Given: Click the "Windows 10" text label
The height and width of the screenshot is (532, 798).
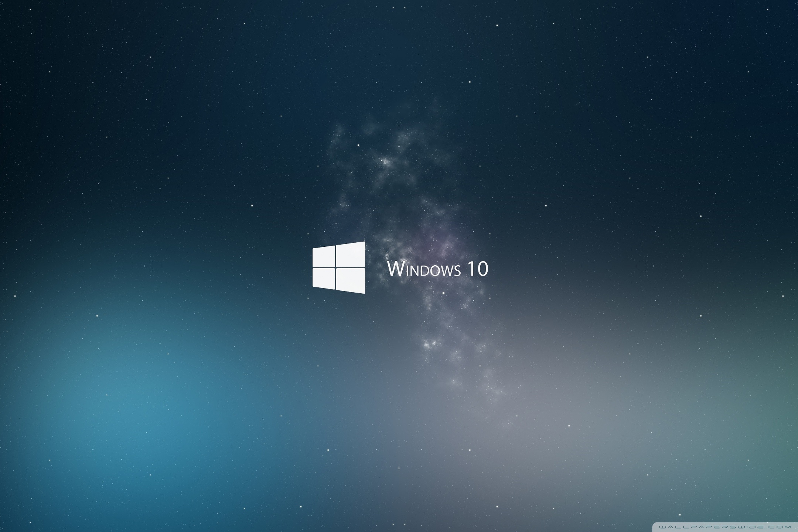Looking at the screenshot, I should point(438,269).
